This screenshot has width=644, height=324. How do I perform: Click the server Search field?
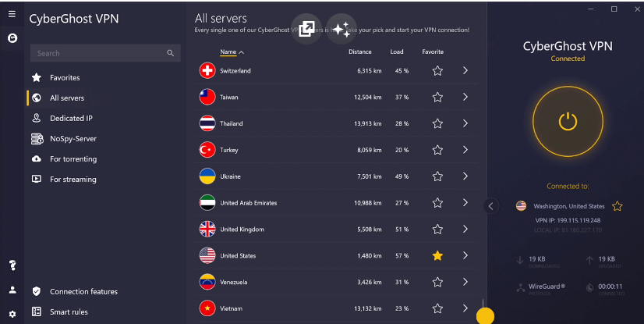(100, 53)
